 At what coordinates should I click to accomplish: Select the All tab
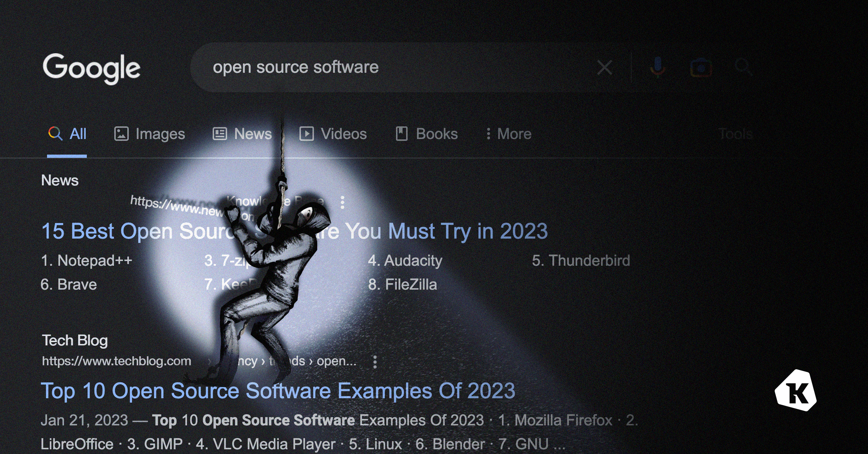click(67, 134)
